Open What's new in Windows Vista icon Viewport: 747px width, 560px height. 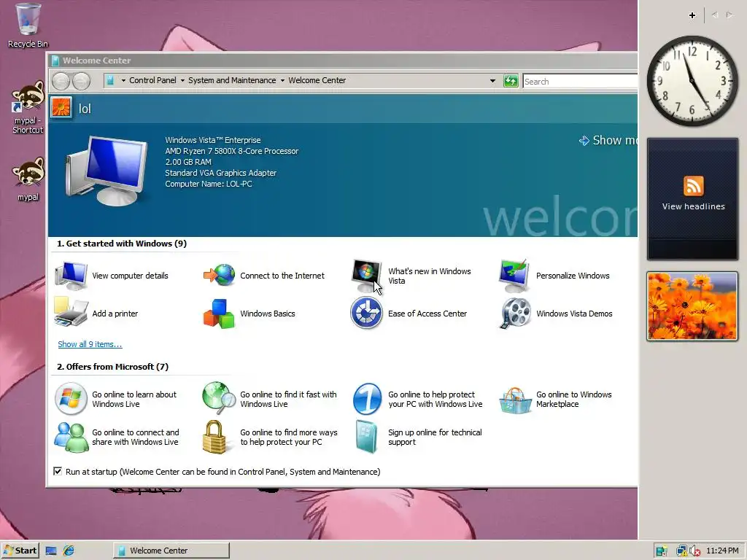366,276
